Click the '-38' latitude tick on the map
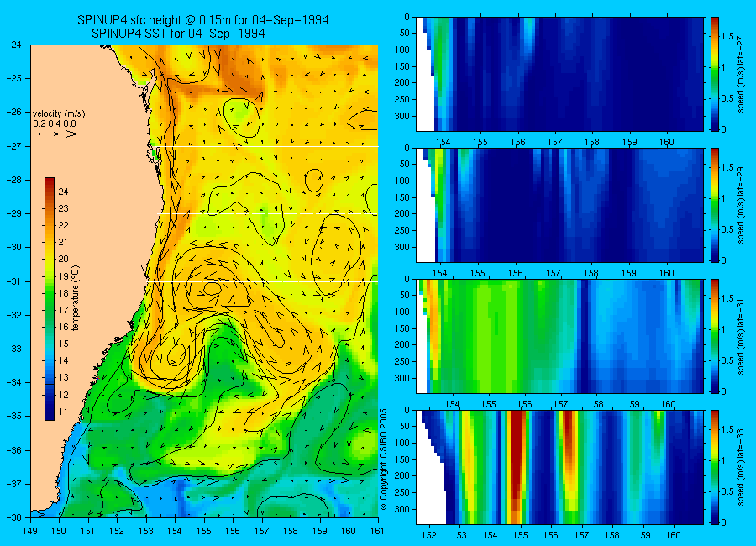The width and height of the screenshot is (756, 546). (14, 517)
